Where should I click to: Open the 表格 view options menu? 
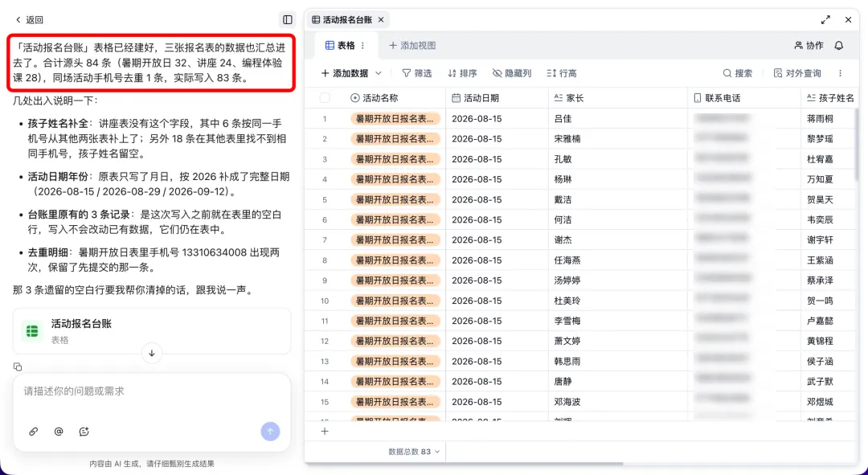click(x=362, y=45)
